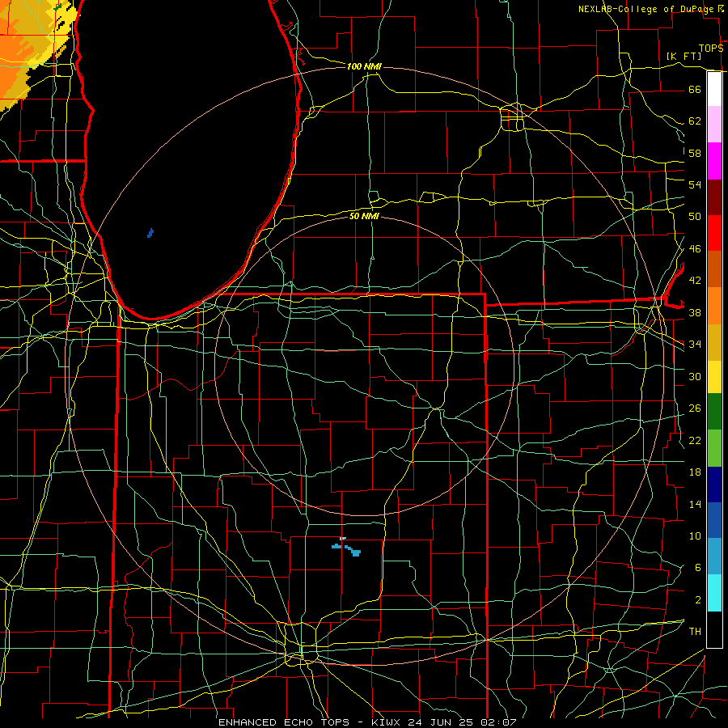Screen dimensions: 728x728
Task: Click the white swatch on the tops scale
Action: [x=714, y=89]
